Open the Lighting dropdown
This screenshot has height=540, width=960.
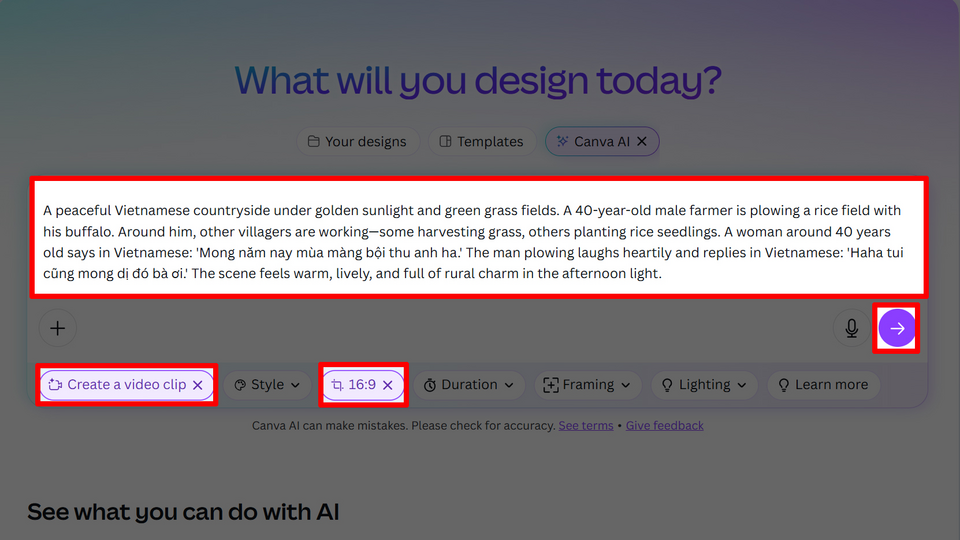pos(704,385)
